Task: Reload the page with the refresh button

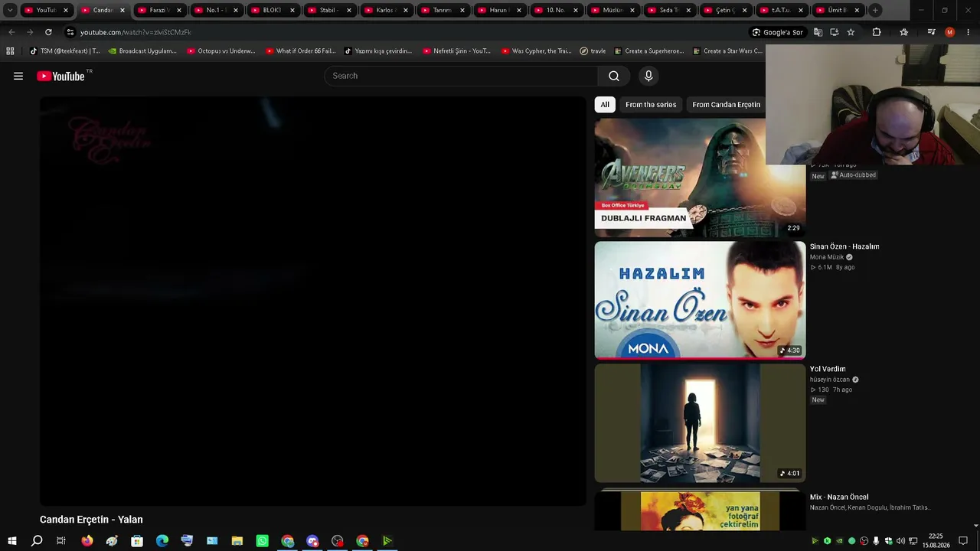Action: pos(48,32)
